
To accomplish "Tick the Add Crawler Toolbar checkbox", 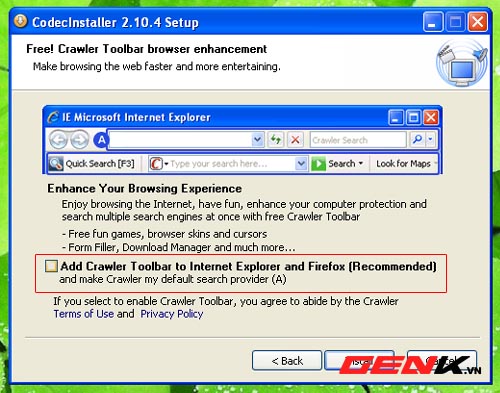I will click(x=51, y=266).
